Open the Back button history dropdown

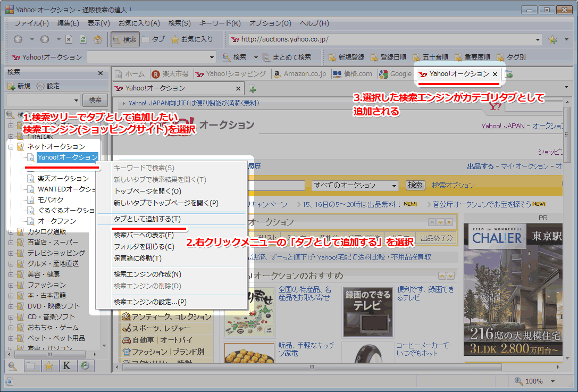point(32,39)
